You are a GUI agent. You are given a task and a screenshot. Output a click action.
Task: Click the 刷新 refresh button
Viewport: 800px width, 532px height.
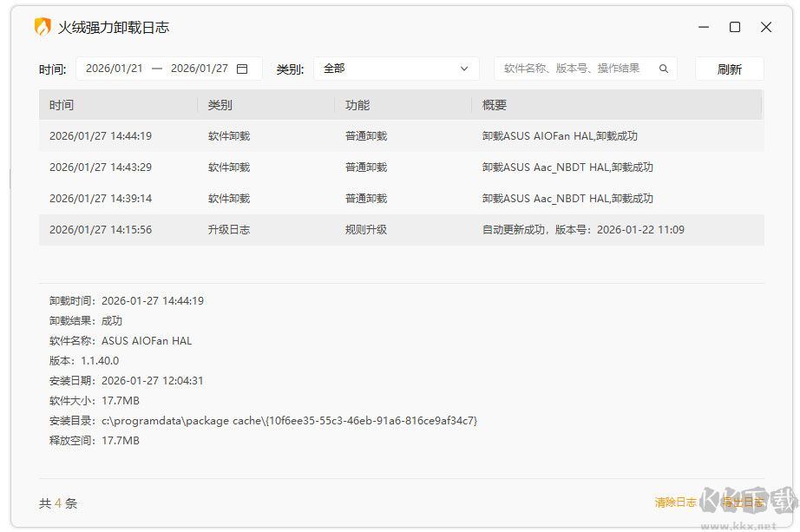tap(729, 69)
